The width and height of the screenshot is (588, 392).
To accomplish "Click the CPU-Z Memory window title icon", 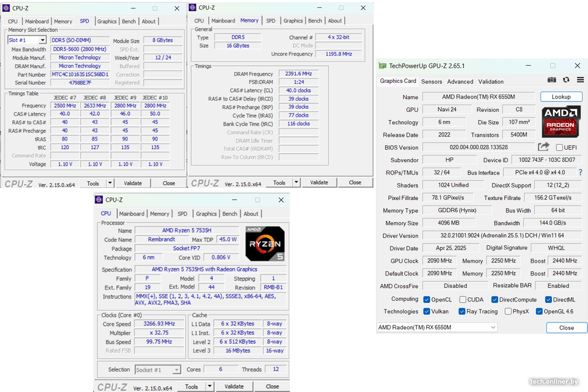I will [194, 7].
